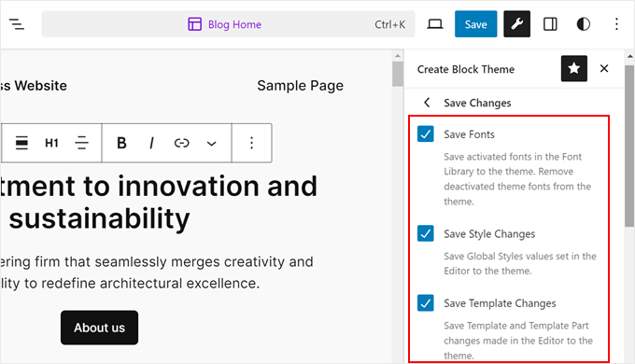
Task: Insert a link using link icon
Action: tap(181, 143)
